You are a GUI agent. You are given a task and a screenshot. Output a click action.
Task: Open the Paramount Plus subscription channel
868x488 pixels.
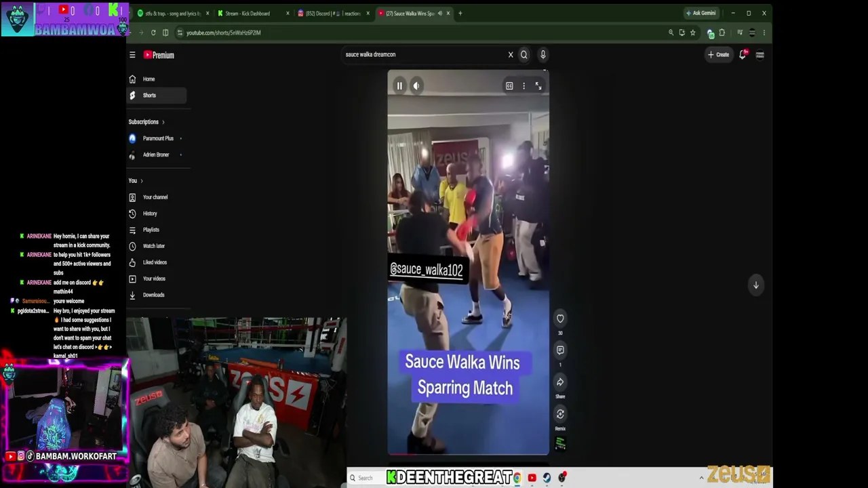coord(157,138)
